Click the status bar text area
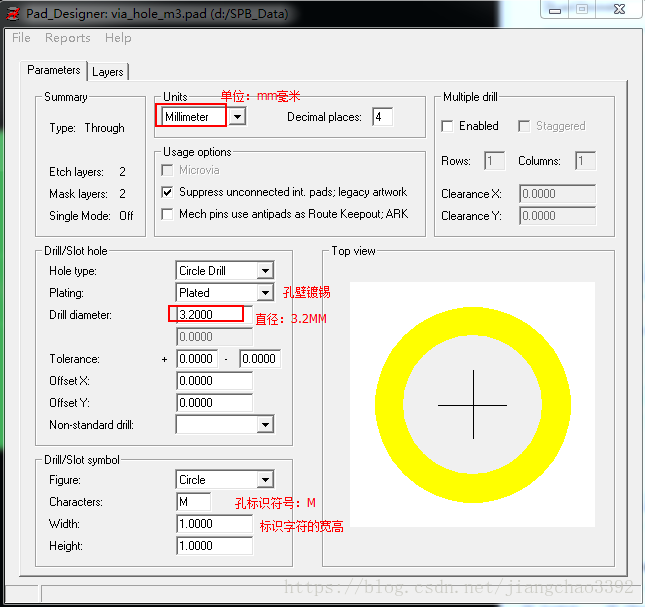 pyautogui.click(x=341, y=594)
